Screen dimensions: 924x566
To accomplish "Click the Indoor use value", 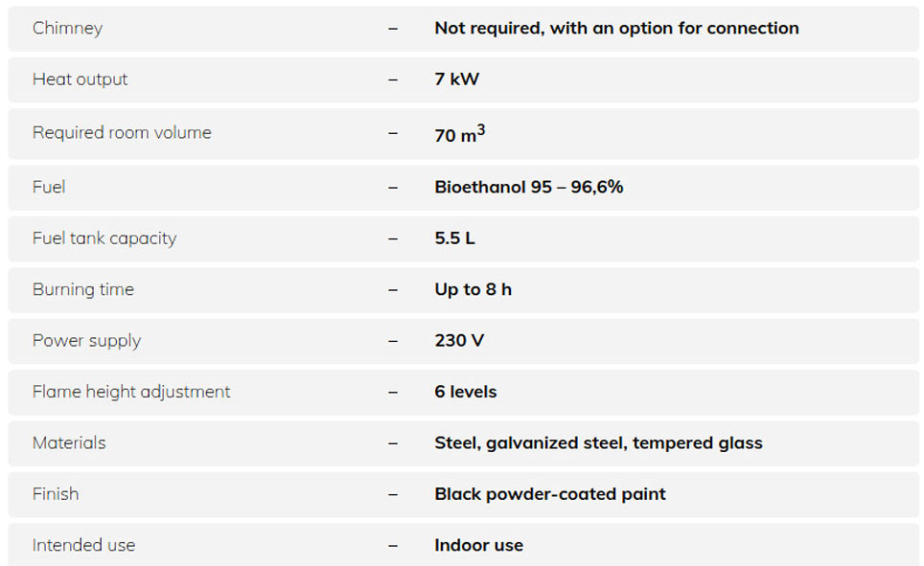I will coord(478,545).
